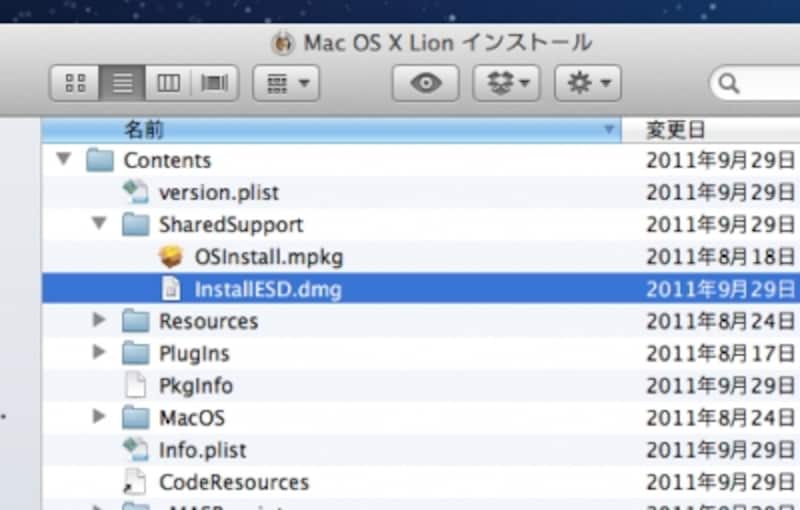
Task: Click the MacOS folder icon
Action: pyautogui.click(x=136, y=417)
